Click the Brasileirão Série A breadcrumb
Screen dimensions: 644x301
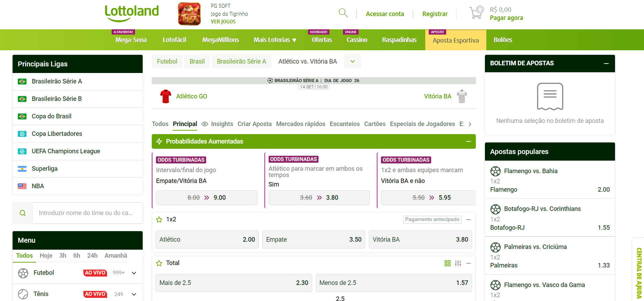[x=241, y=61]
